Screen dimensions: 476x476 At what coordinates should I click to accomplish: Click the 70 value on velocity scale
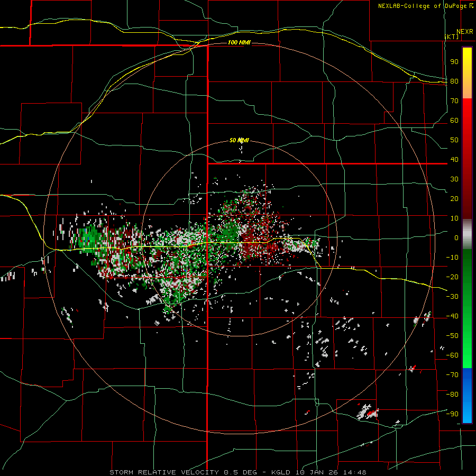[454, 101]
